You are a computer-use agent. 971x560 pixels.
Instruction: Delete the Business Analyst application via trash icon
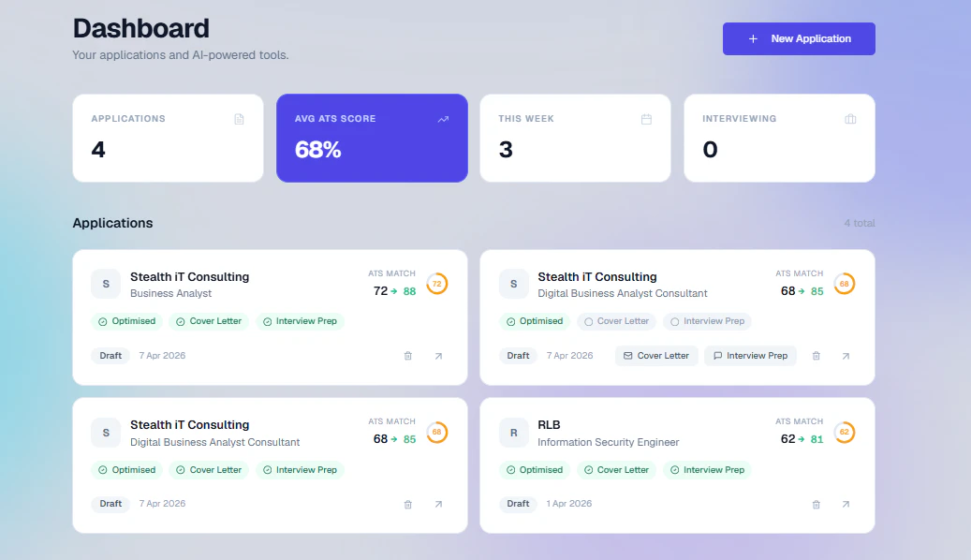point(407,356)
